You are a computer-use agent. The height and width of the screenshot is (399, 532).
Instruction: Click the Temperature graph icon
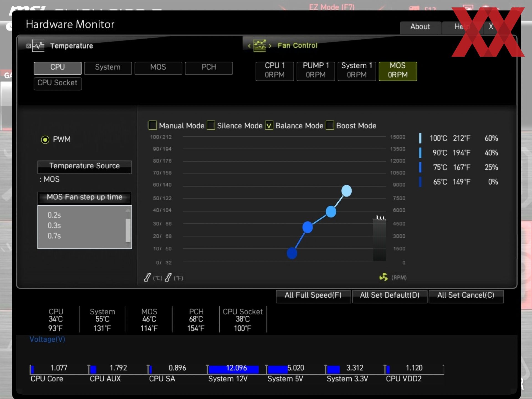(38, 45)
